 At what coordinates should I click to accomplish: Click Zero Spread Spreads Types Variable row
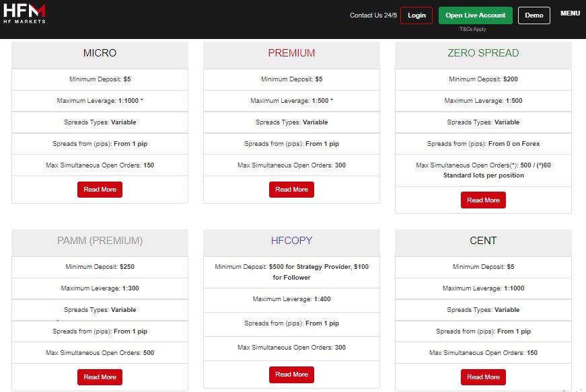pos(483,122)
